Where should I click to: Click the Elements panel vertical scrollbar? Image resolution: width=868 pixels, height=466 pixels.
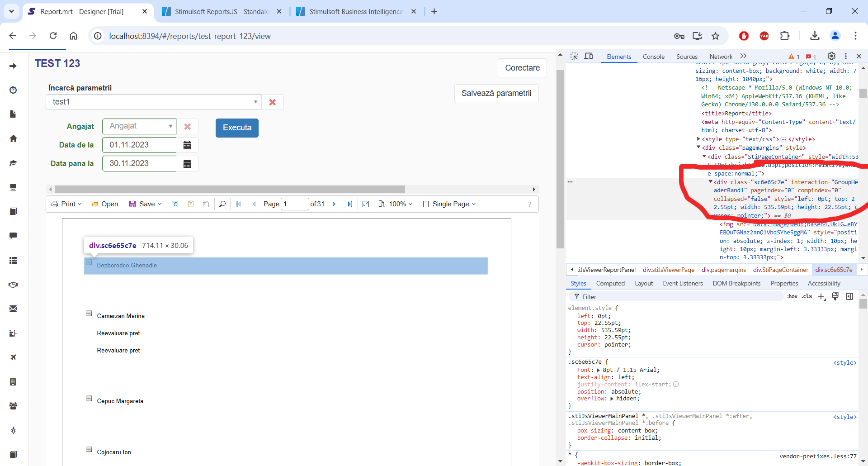pyautogui.click(x=863, y=93)
